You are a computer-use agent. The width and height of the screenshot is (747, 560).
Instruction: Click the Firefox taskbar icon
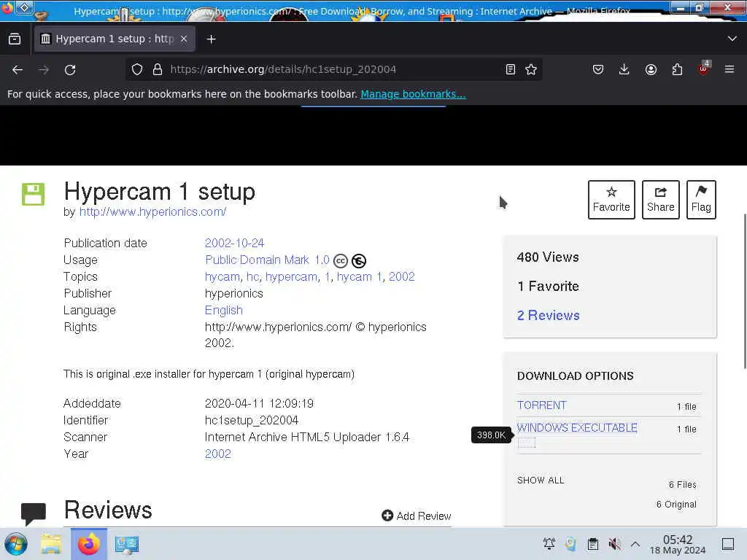pos(88,544)
